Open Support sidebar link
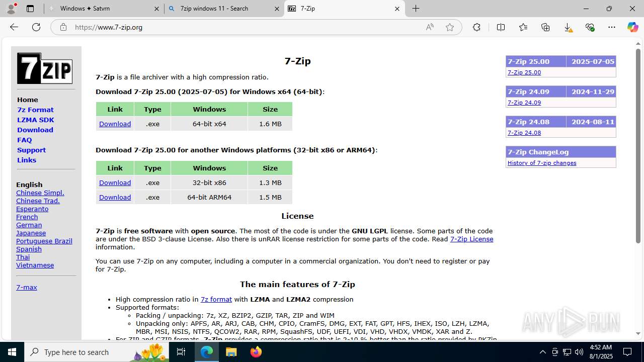Image resolution: width=644 pixels, height=362 pixels. point(31,150)
